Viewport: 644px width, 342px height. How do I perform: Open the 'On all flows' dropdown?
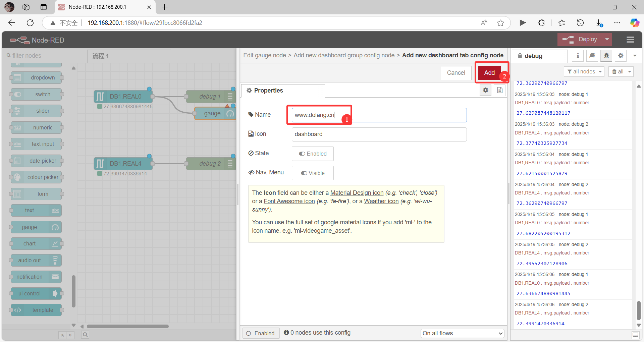click(x=462, y=333)
